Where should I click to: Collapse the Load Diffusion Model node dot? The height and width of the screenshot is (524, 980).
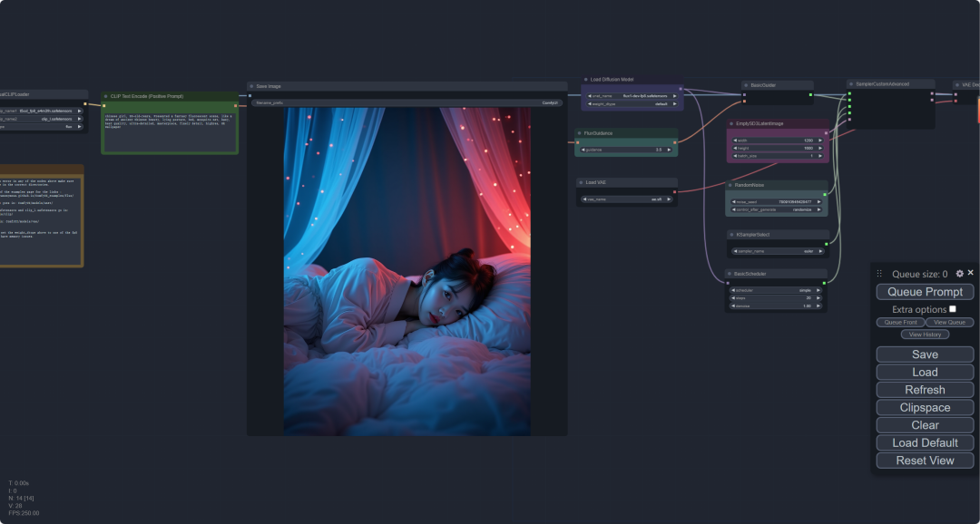point(585,79)
